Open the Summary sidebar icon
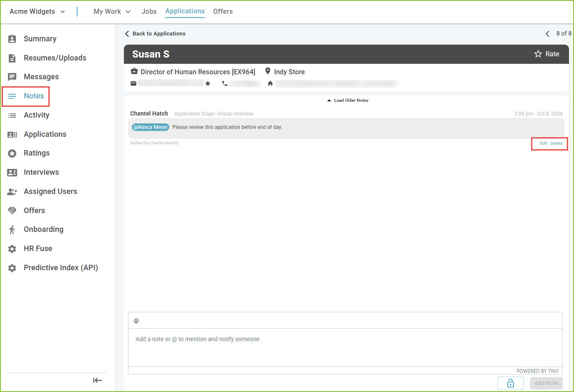Viewport: 574px width, 392px height. [x=12, y=39]
